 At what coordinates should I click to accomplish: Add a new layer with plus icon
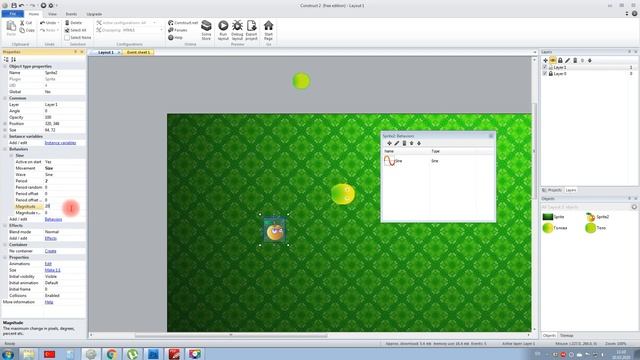click(x=545, y=60)
